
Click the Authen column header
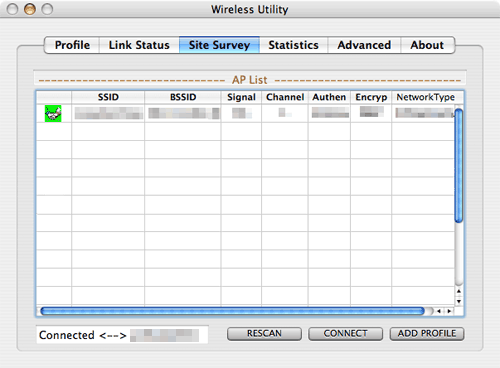pos(329,97)
